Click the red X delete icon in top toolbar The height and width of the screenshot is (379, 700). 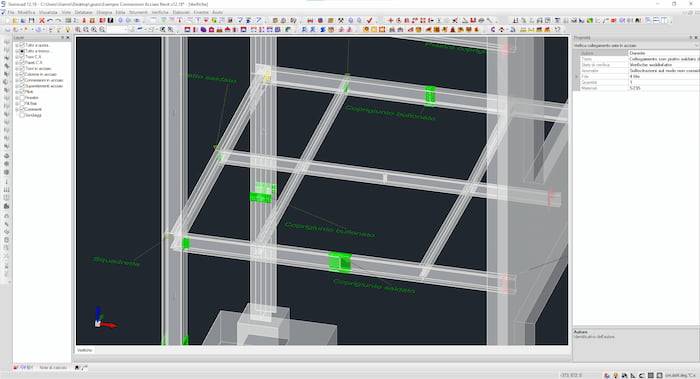pyautogui.click(x=42, y=21)
